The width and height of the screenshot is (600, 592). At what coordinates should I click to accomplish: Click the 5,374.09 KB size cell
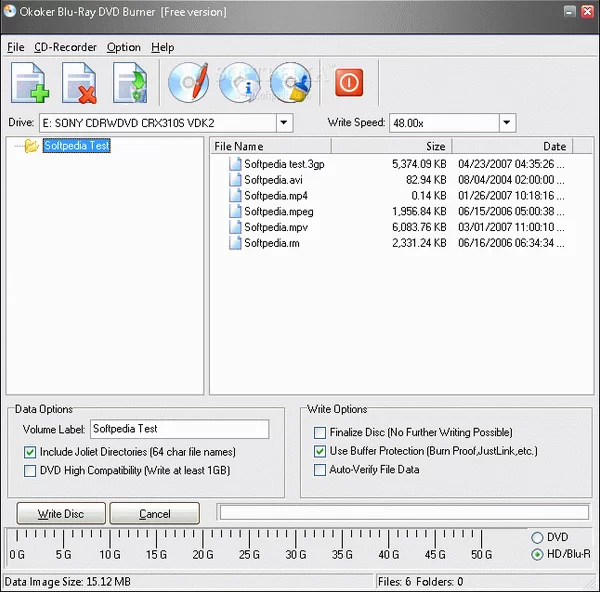tap(419, 164)
